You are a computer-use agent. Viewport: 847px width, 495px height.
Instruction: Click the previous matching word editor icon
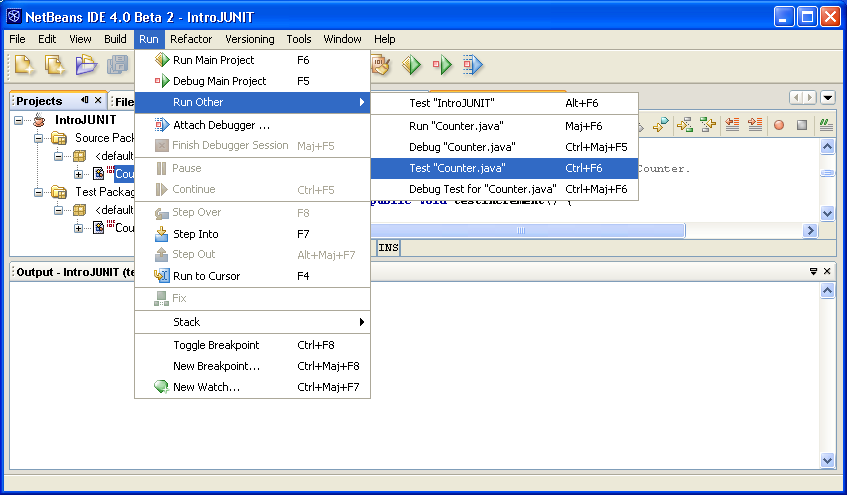click(x=708, y=125)
